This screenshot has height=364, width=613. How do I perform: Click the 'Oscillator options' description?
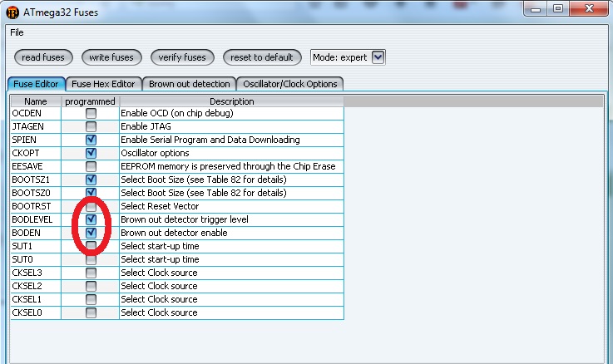pyautogui.click(x=155, y=153)
